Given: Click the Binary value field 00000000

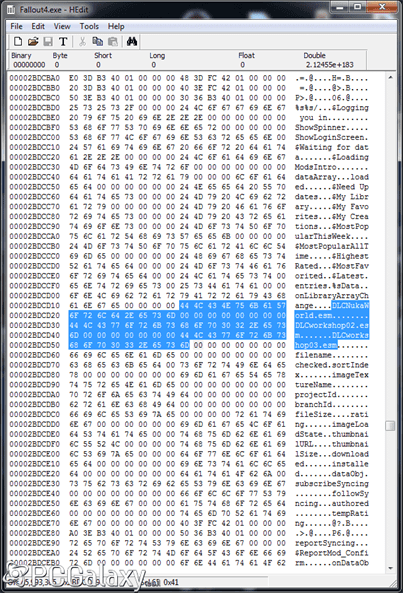Looking at the screenshot, I should 29,65.
